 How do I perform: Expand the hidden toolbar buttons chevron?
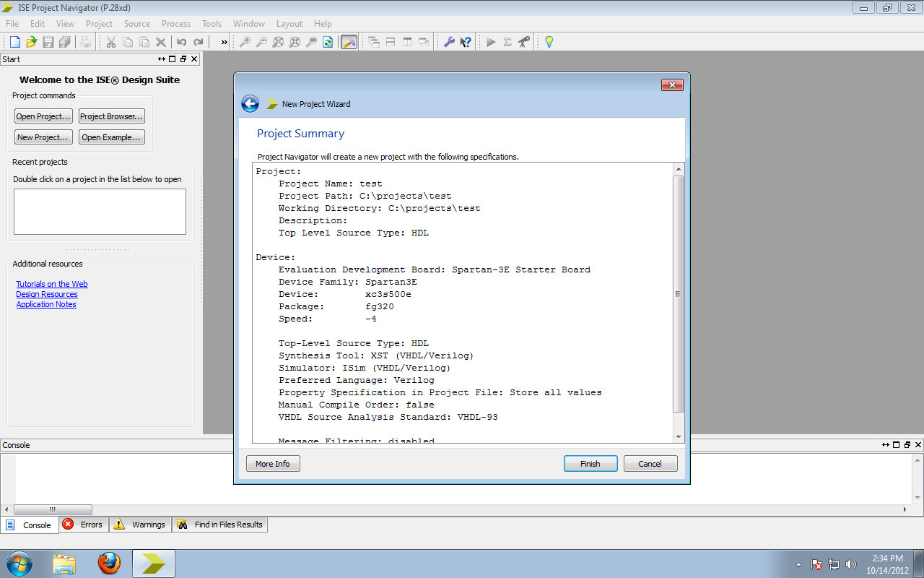224,42
